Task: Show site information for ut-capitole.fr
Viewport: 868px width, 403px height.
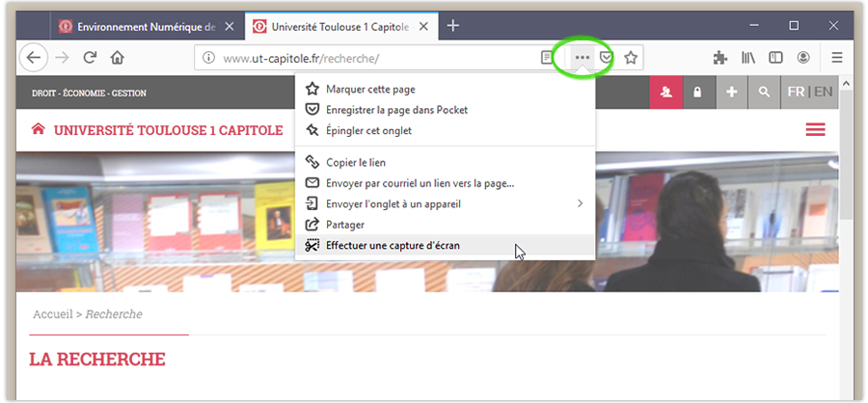Action: 208,58
